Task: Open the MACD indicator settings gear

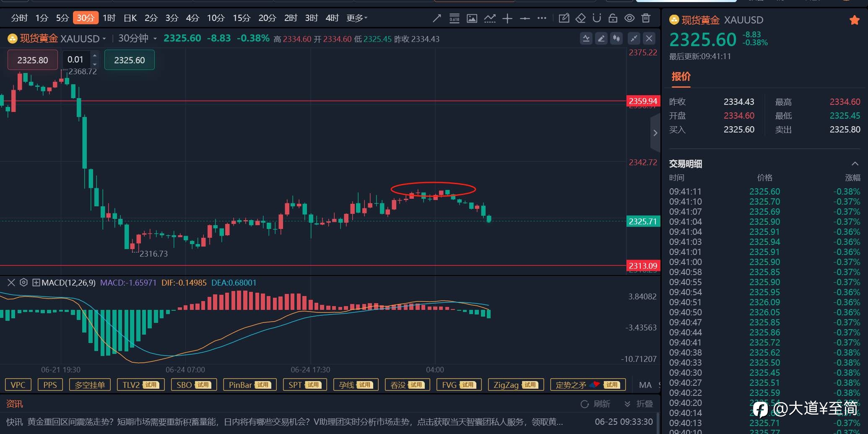Action: 24,283
